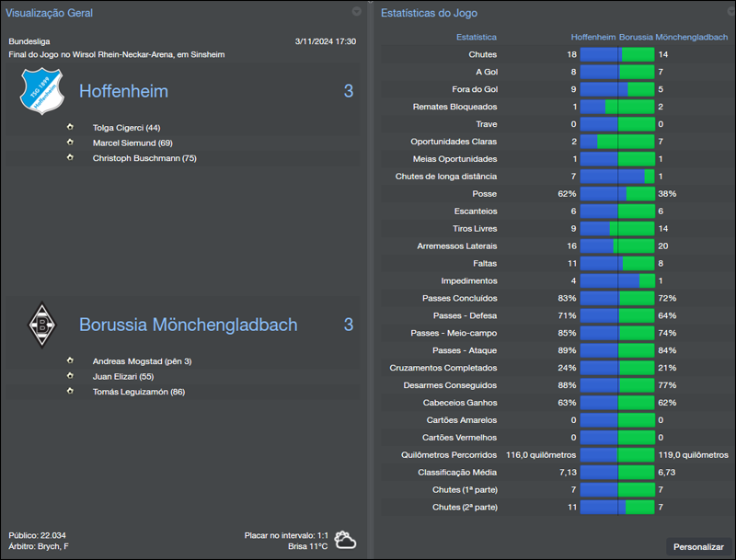Click goal ball icon beside Juan Elizari
Image resolution: width=736 pixels, height=560 pixels.
pos(69,376)
